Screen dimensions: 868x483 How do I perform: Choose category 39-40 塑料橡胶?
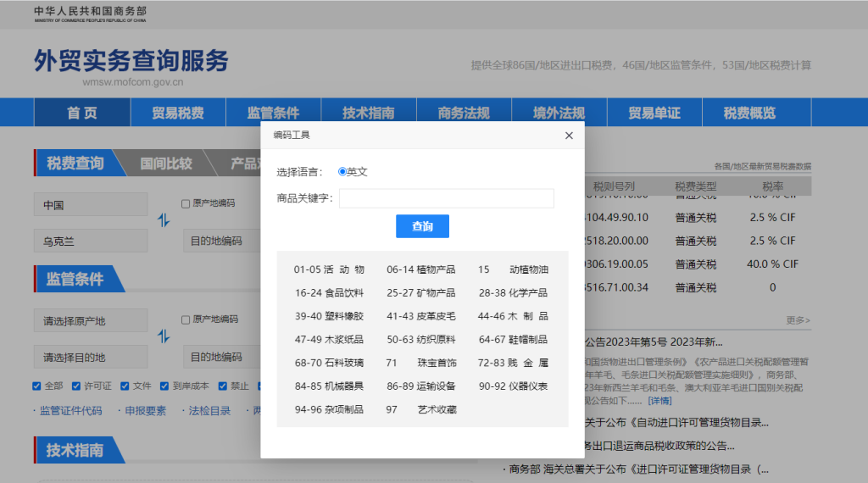point(329,316)
